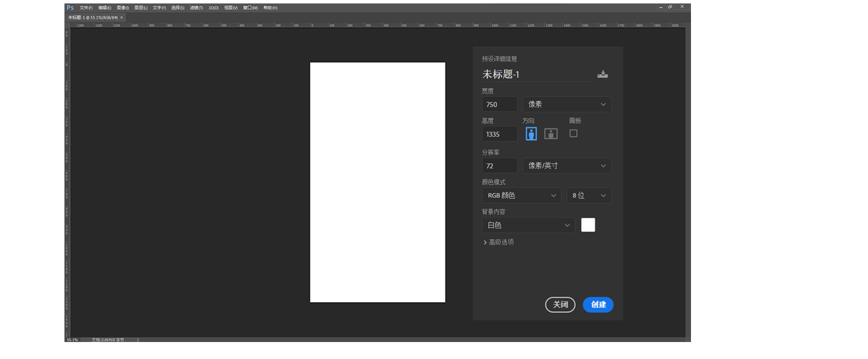Open the 白色 background content dropdown
868x359 pixels.
coord(528,226)
